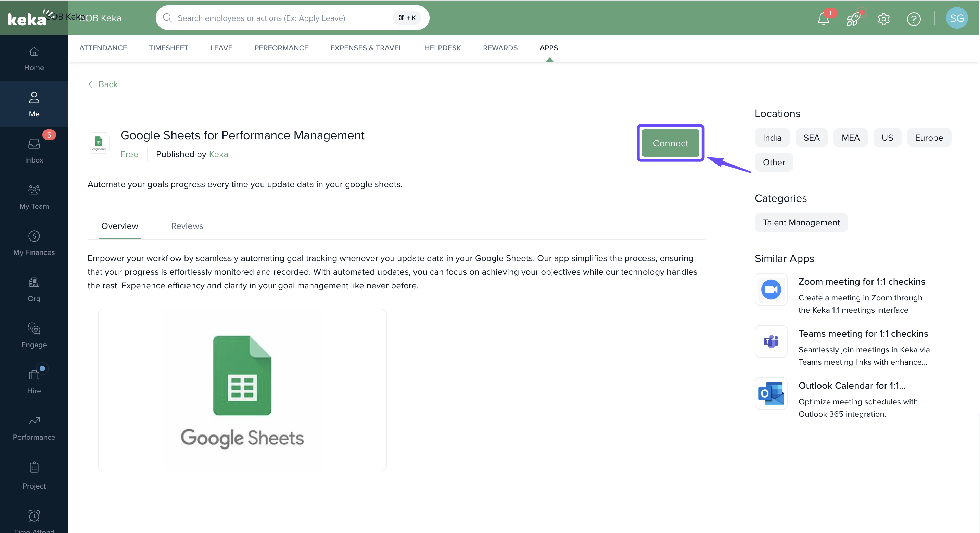Open the Performance sidebar section

tap(34, 427)
